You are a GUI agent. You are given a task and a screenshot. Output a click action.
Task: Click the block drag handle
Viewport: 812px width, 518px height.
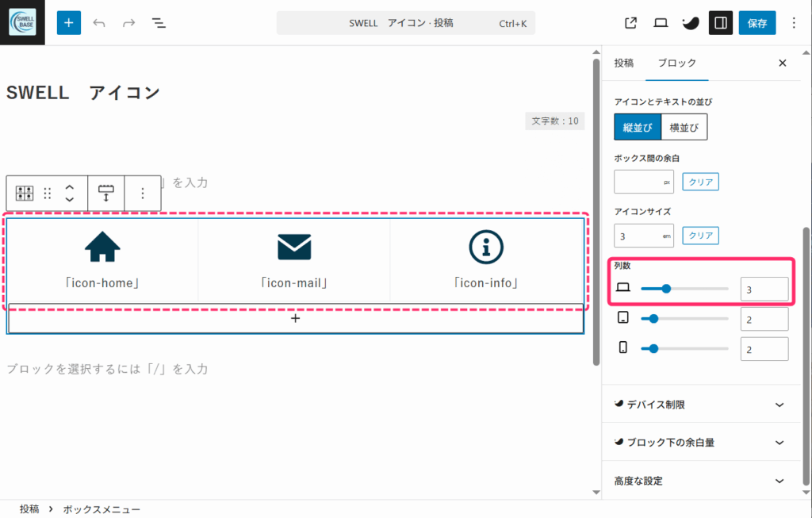pos(48,194)
